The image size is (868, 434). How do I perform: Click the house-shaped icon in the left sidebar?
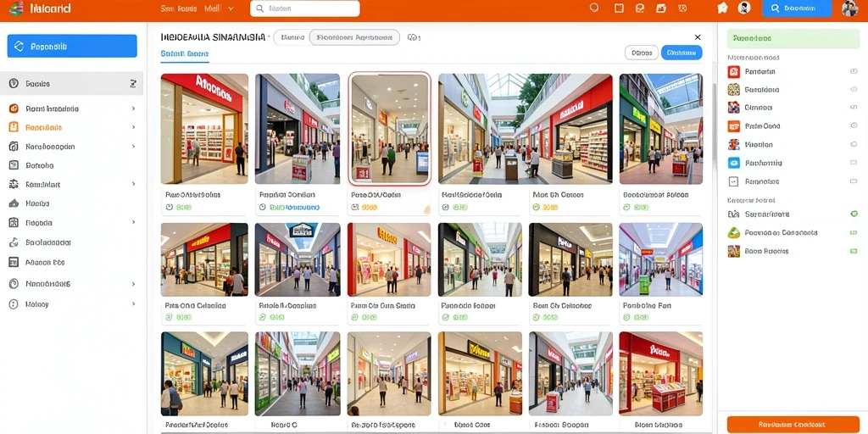coord(14,203)
